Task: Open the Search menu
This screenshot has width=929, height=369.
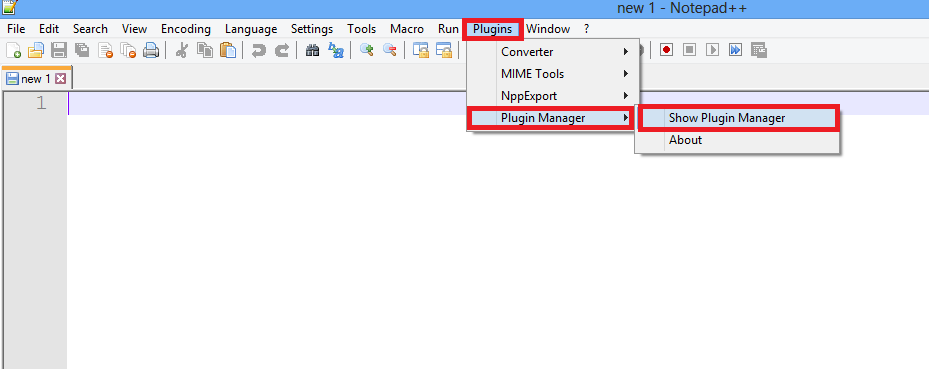Action: pyautogui.click(x=90, y=28)
